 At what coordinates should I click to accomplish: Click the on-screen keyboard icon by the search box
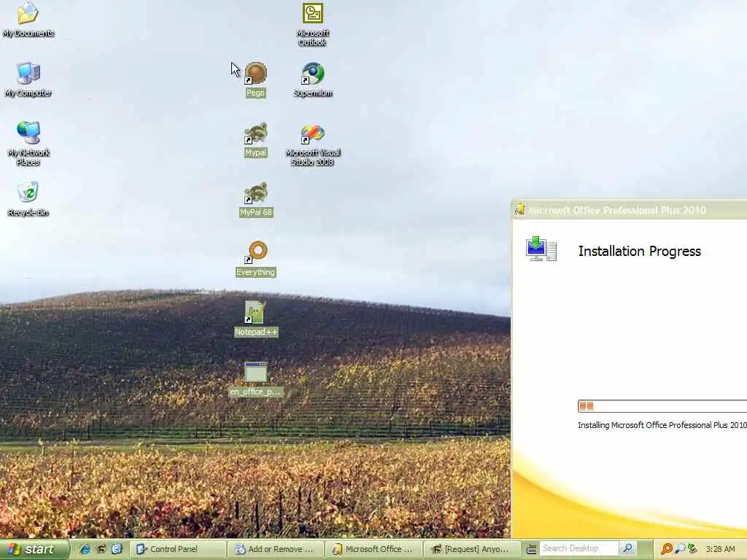532,549
